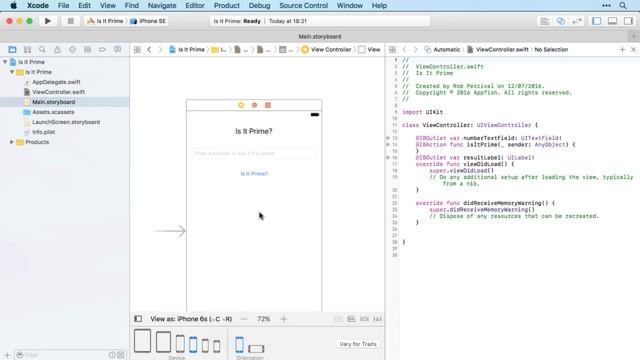This screenshot has height=360, width=640.
Task: Open the assistant editor related items menu
Action: click(x=392, y=49)
